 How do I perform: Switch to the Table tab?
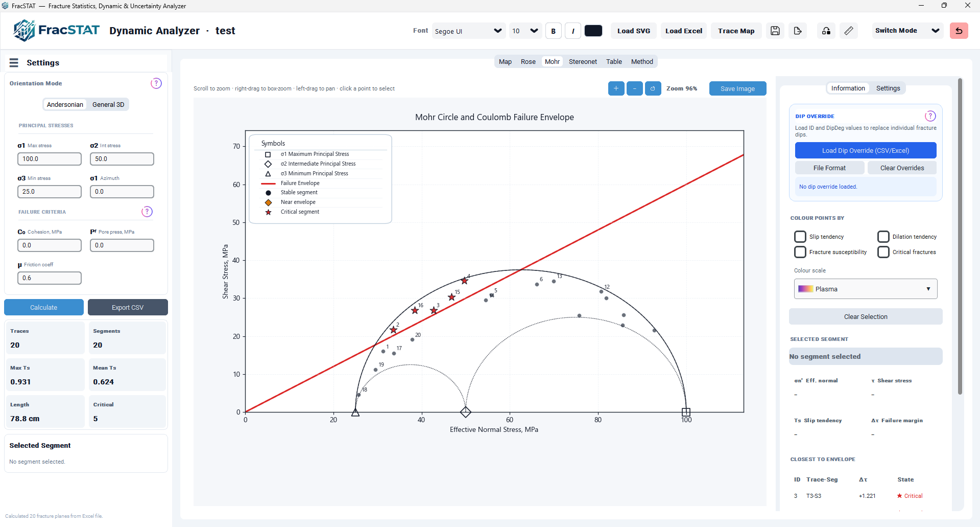pos(614,61)
